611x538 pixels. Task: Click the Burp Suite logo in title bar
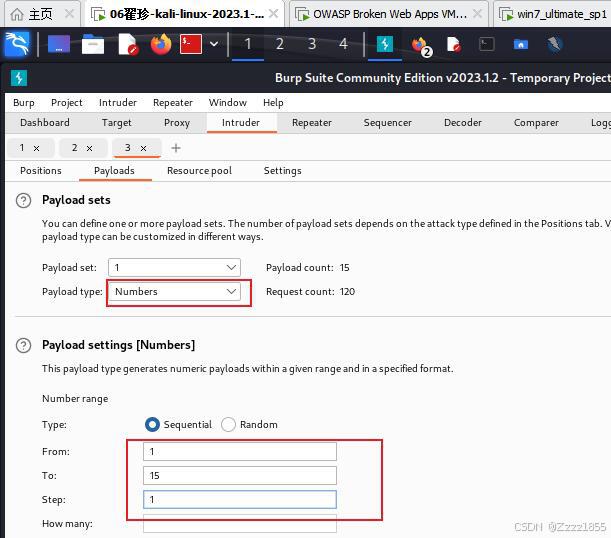19,78
